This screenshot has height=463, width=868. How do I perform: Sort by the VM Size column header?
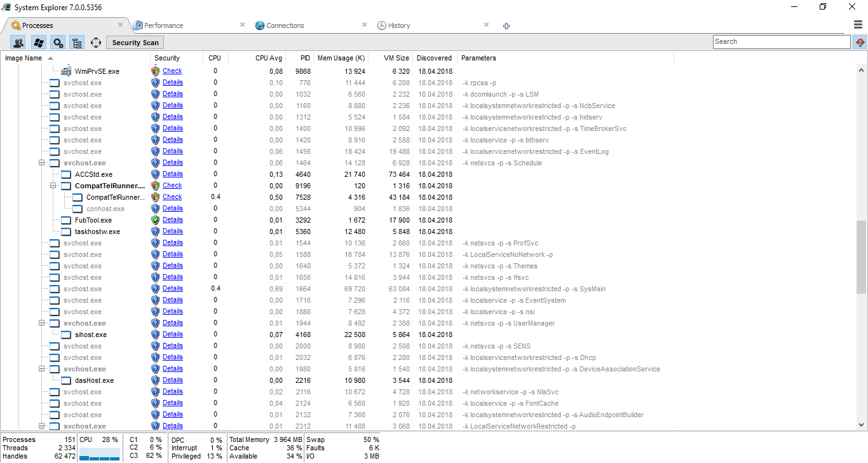click(391, 58)
